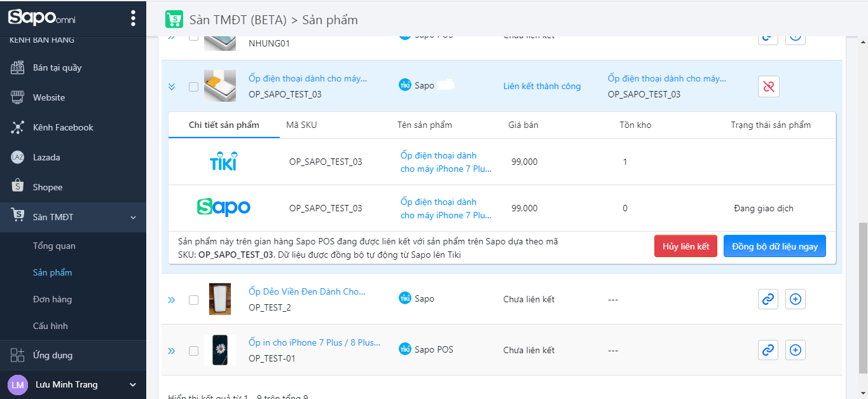Screen dimensions: 868x399
Task: Select the OP_TEST_2 product checkbox
Action: pos(194,300)
